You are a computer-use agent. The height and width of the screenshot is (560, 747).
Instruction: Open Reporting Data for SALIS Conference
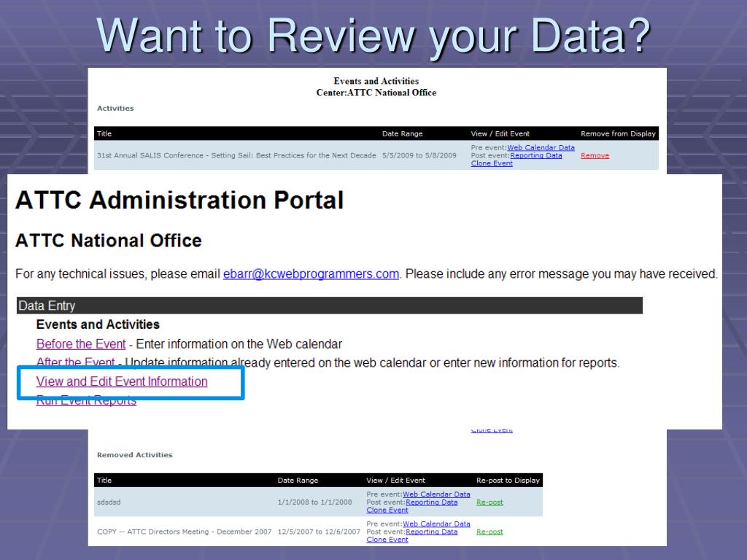[x=536, y=155]
